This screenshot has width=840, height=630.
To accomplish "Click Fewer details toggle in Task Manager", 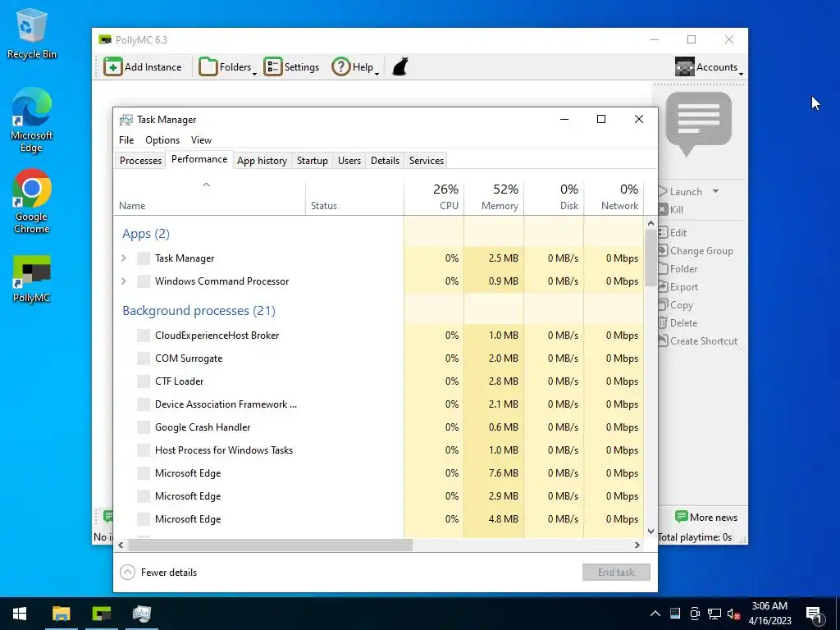I will pos(158,573).
